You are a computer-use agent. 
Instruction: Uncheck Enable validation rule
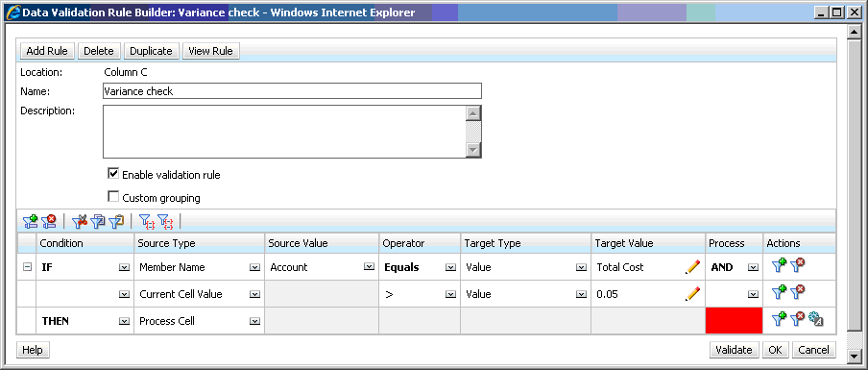click(x=113, y=174)
